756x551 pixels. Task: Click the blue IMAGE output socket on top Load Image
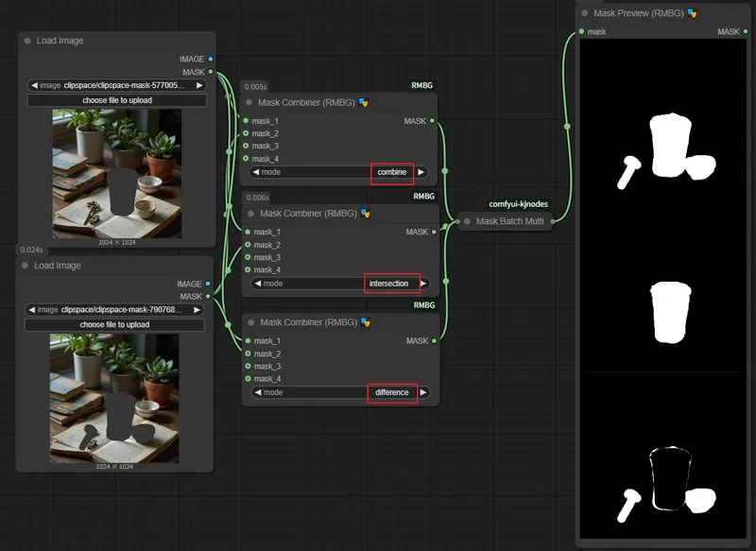point(210,60)
